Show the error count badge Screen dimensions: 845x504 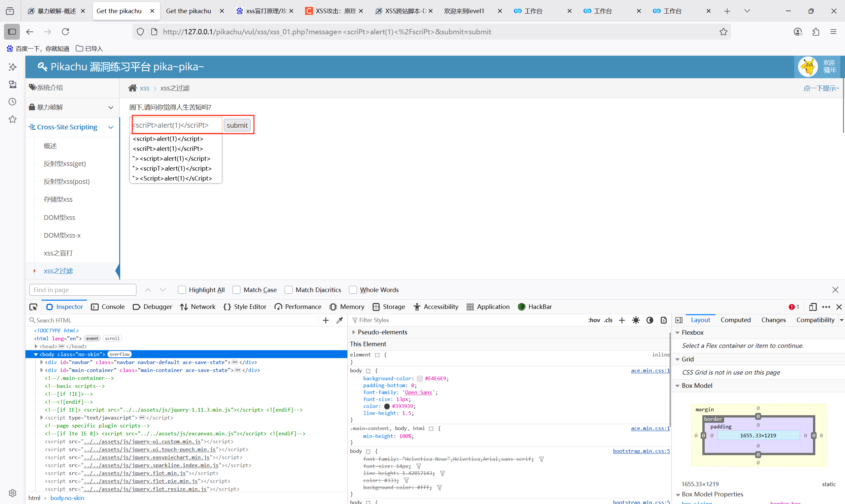point(794,307)
